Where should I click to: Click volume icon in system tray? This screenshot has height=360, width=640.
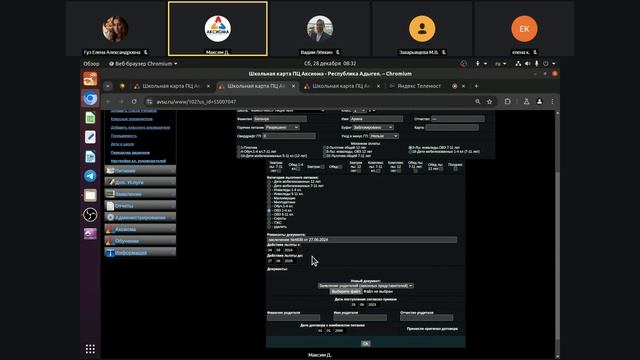(x=528, y=64)
